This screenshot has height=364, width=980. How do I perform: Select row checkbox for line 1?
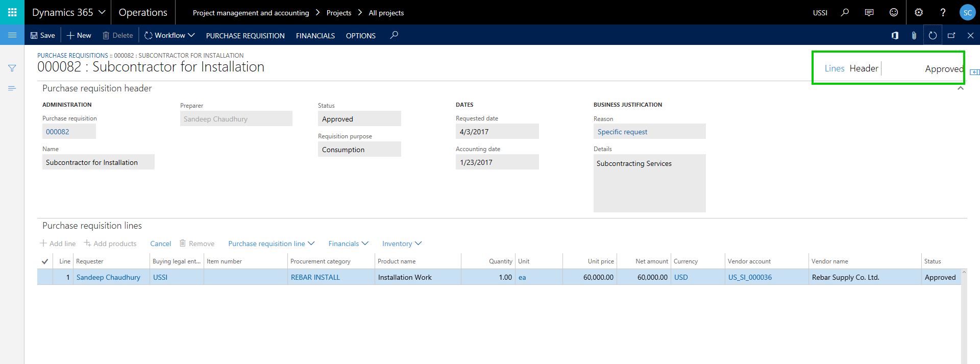pos(45,277)
